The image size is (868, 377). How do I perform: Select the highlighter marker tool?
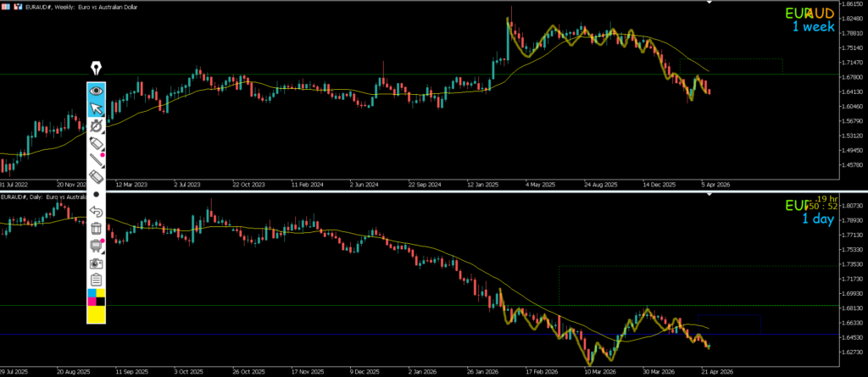click(x=96, y=143)
